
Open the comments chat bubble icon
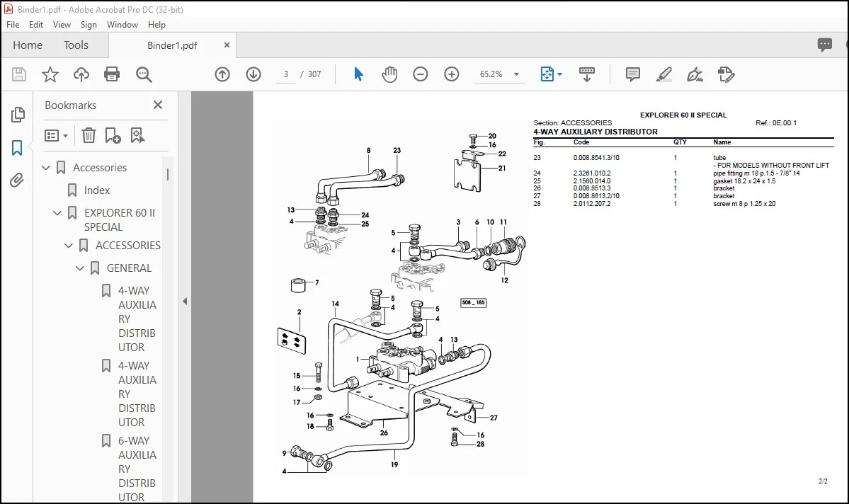825,45
